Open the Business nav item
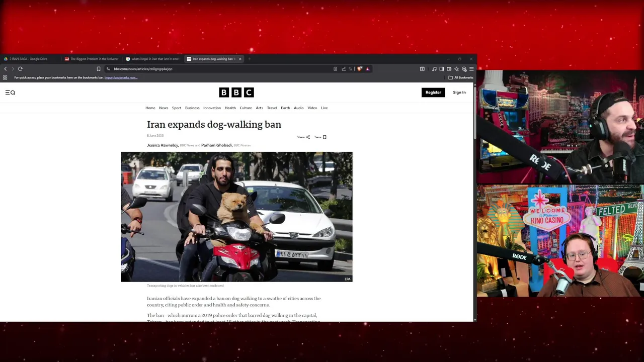This screenshot has height=362, width=644. point(192,108)
